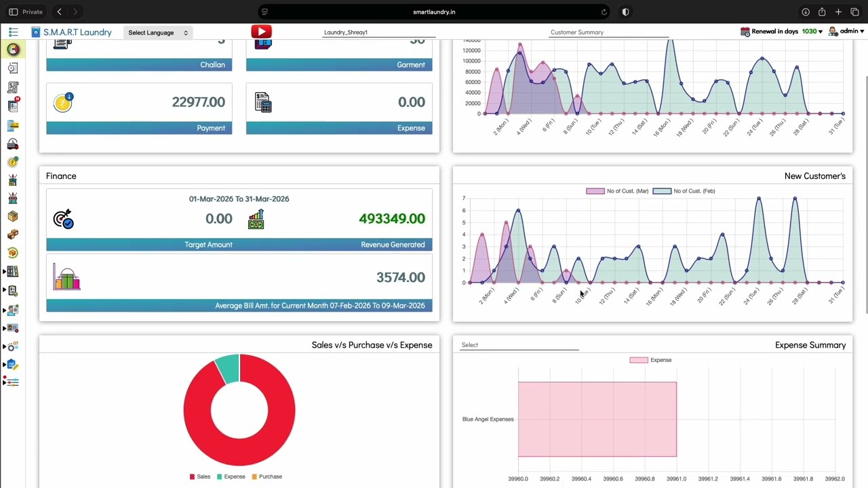Click the package box sidebar icon

13,216
